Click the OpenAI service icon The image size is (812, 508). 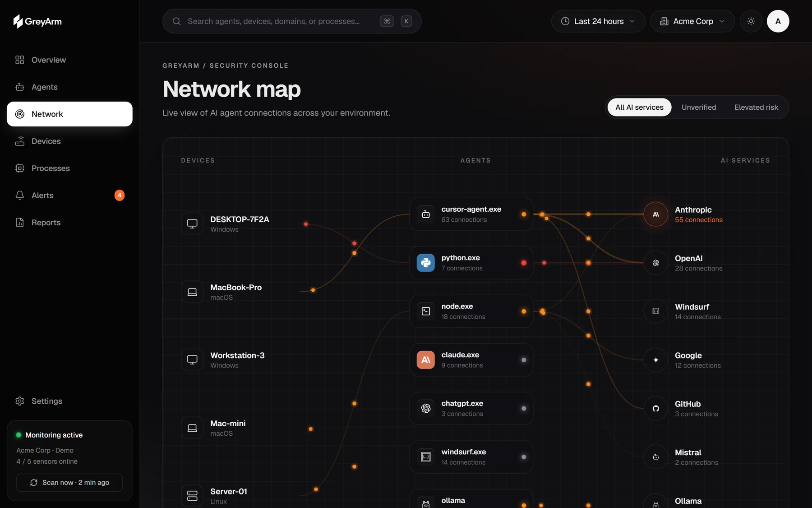[656, 263]
